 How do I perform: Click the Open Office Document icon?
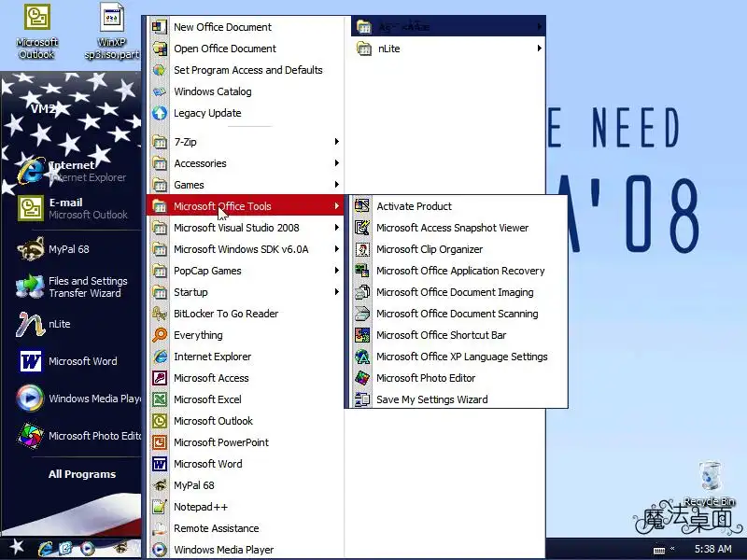click(x=159, y=49)
